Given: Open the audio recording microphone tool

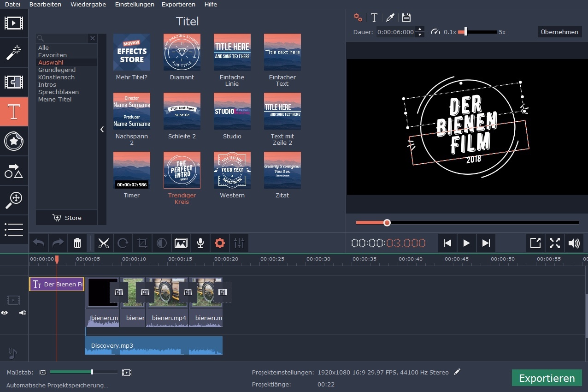Looking at the screenshot, I should point(200,243).
